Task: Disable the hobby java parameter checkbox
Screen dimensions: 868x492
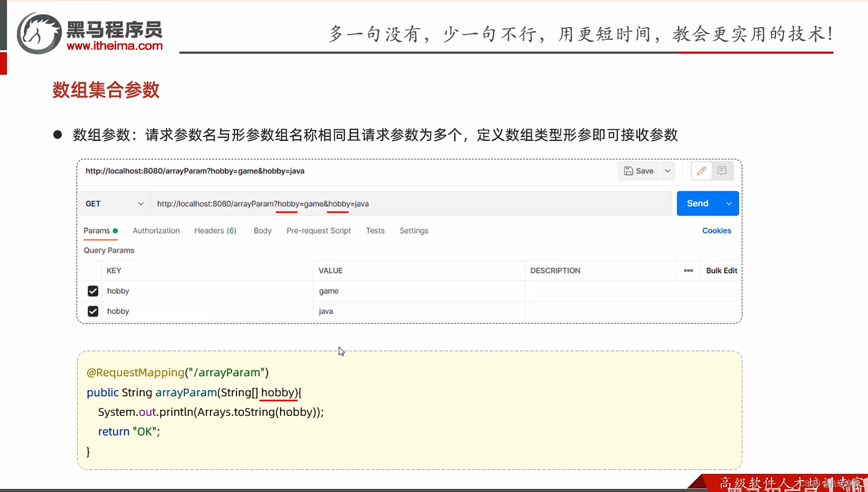Action: (x=93, y=311)
